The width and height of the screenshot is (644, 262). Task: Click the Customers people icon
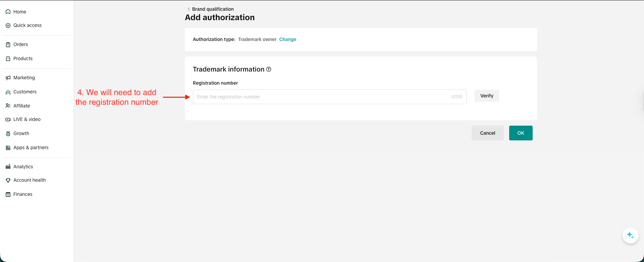(8, 92)
